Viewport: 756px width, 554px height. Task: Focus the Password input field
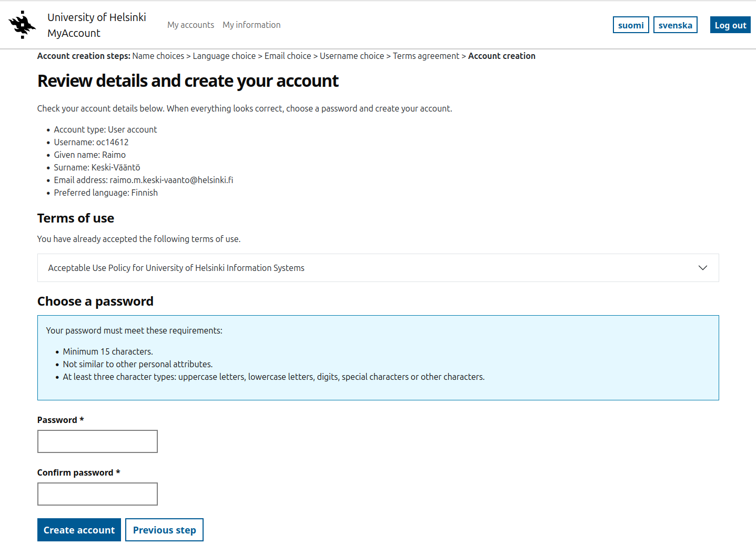[97, 441]
